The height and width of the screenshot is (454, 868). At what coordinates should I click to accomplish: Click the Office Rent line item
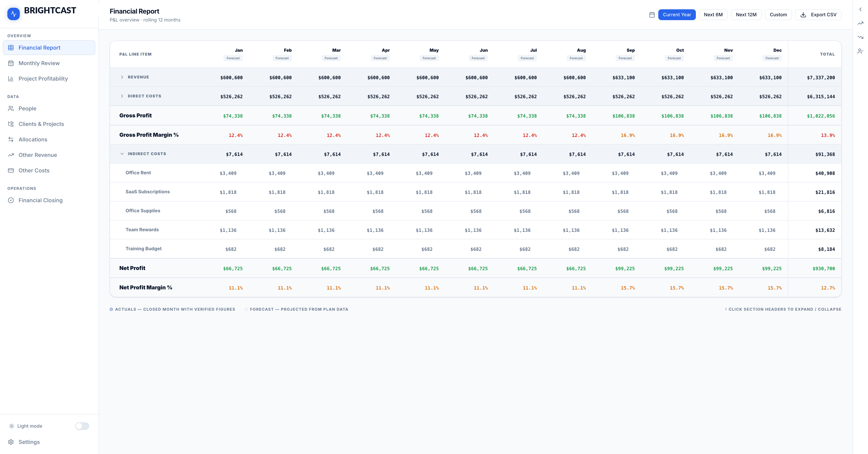click(x=138, y=173)
